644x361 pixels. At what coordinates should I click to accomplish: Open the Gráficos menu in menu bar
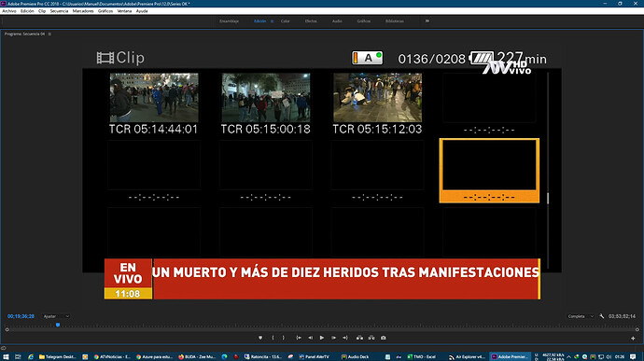105,11
